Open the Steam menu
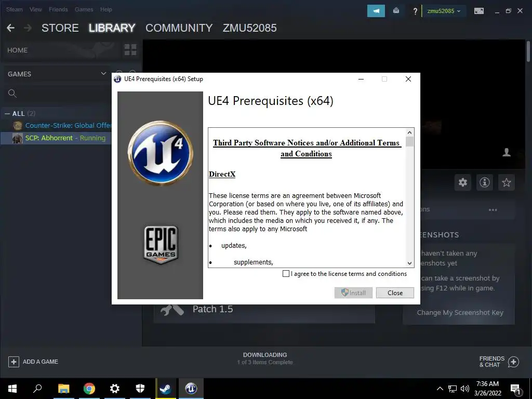Screen dimensions: 532x399 click(14, 9)
